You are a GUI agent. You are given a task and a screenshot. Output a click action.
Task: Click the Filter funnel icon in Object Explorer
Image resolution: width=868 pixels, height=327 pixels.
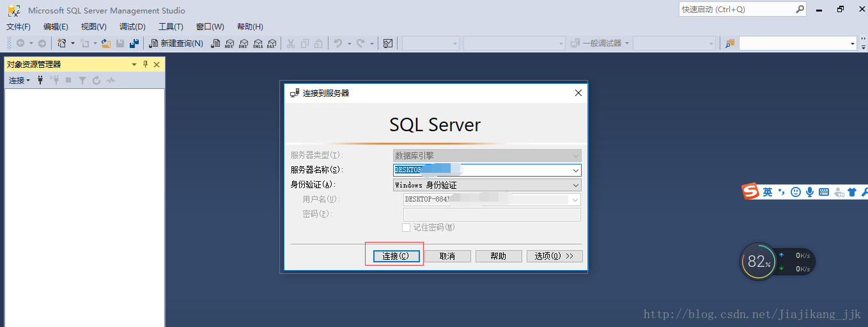click(82, 80)
